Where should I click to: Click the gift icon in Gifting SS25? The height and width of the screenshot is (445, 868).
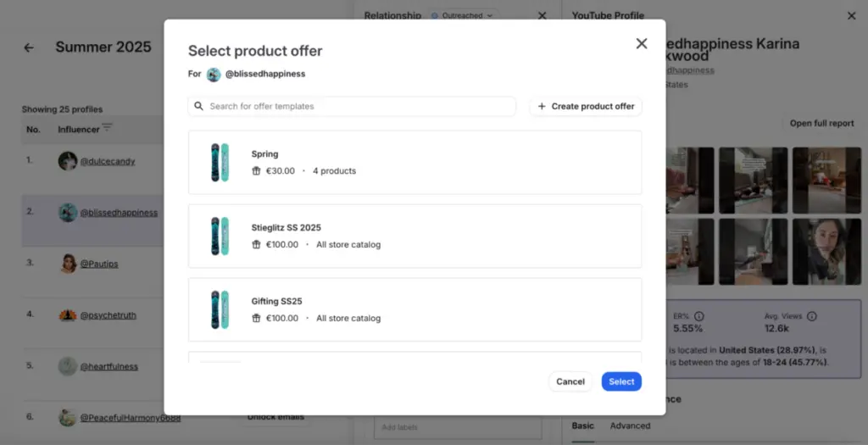(x=256, y=319)
